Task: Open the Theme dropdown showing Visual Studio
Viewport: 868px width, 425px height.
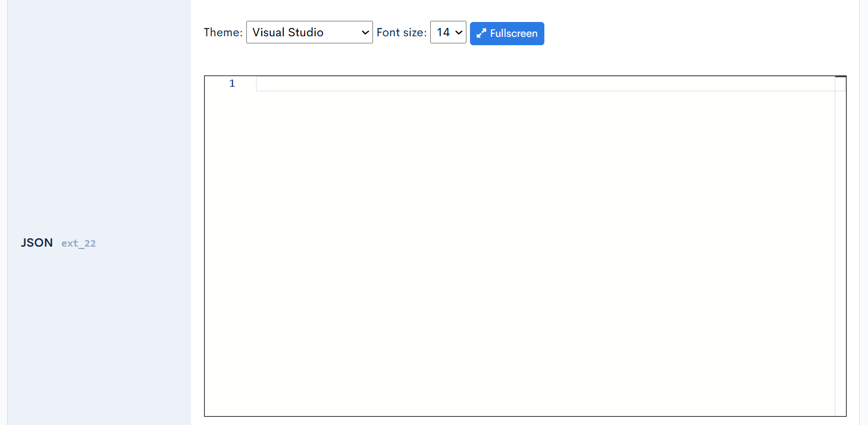Action: pos(309,33)
